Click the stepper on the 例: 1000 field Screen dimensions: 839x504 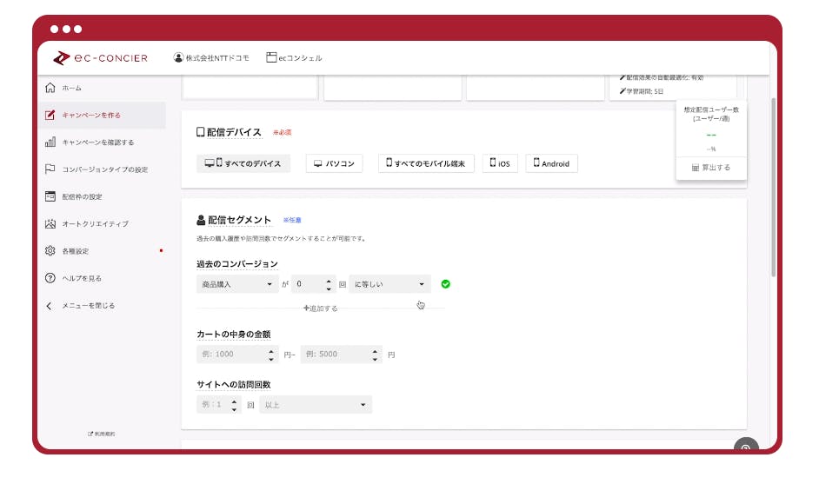click(271, 355)
